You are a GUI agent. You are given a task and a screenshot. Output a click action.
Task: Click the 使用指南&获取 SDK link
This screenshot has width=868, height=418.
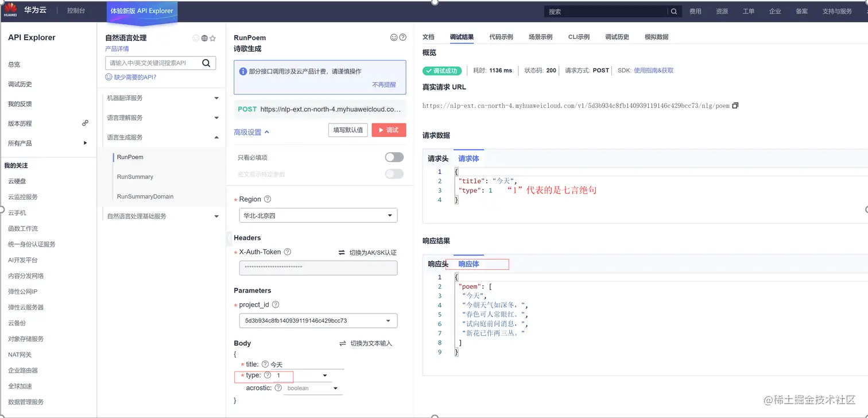coord(653,71)
